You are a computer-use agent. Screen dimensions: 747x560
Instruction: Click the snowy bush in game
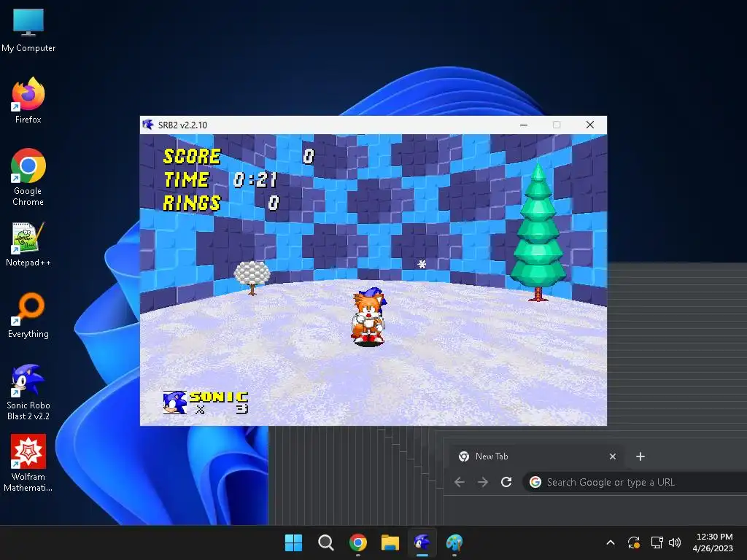pos(252,277)
